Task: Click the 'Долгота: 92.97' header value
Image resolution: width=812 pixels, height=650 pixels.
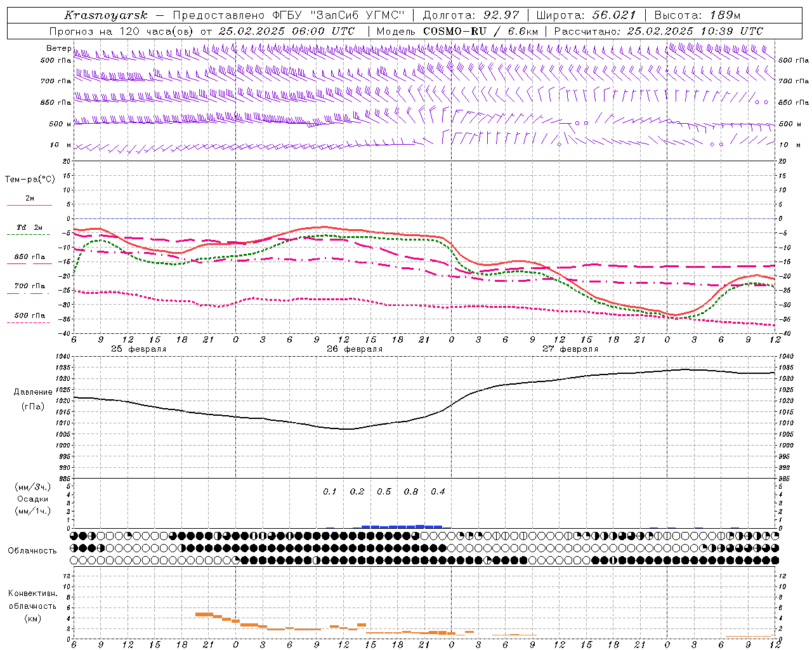Action: click(x=470, y=15)
